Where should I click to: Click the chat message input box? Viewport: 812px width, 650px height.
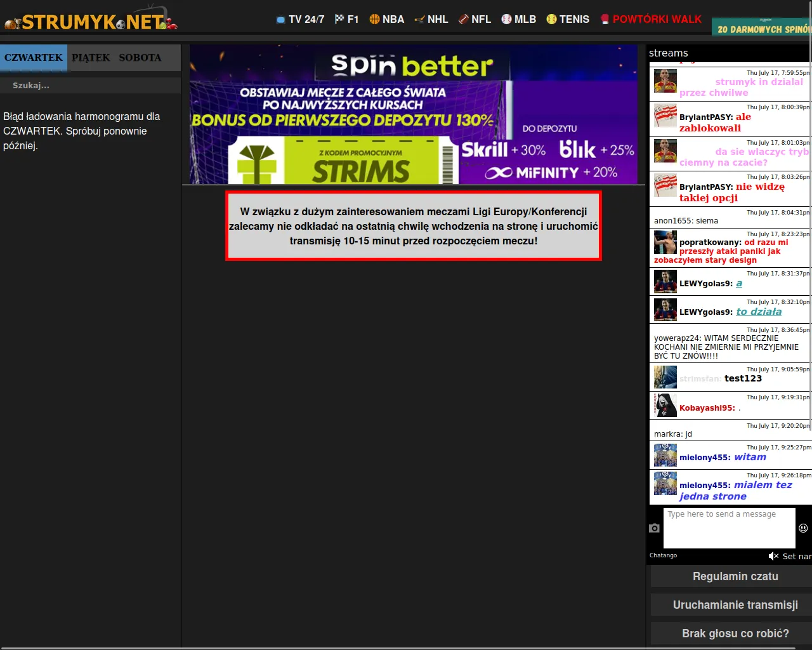click(x=730, y=527)
